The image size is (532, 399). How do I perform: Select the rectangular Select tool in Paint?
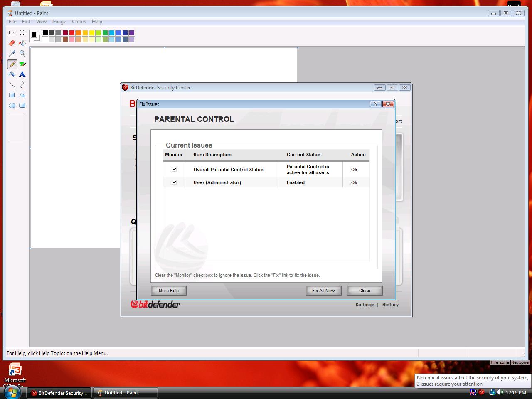point(22,33)
